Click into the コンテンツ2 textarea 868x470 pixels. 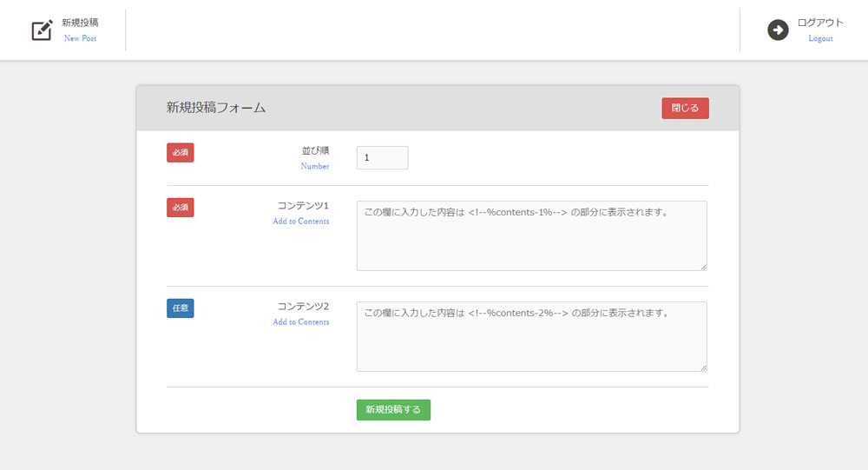532,336
